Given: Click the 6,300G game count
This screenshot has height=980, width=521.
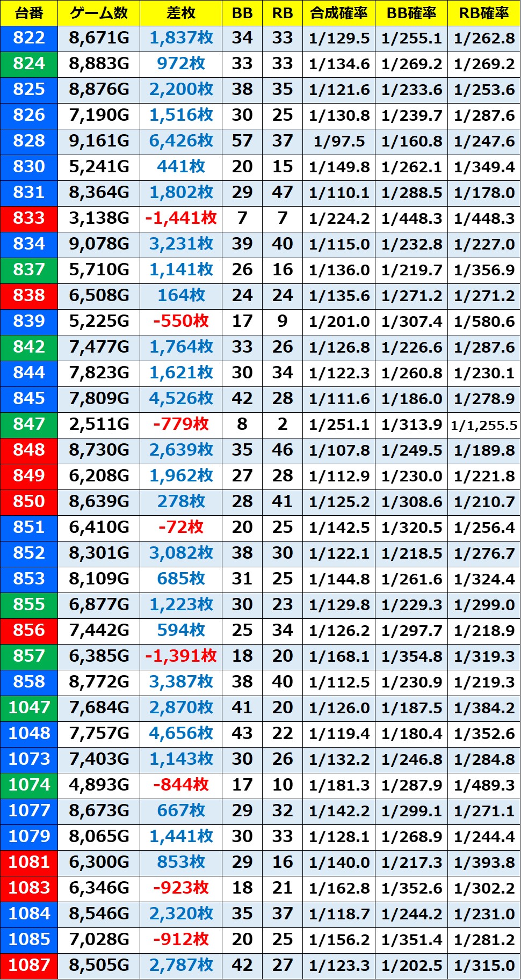Looking at the screenshot, I should [99, 863].
